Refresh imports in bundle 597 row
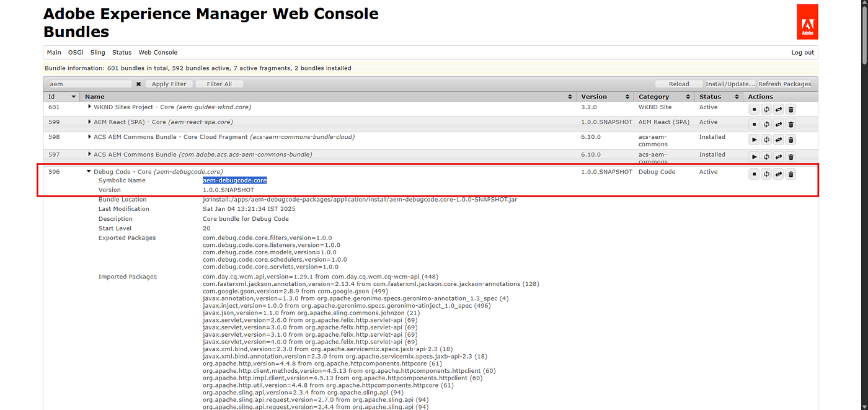 (766, 157)
